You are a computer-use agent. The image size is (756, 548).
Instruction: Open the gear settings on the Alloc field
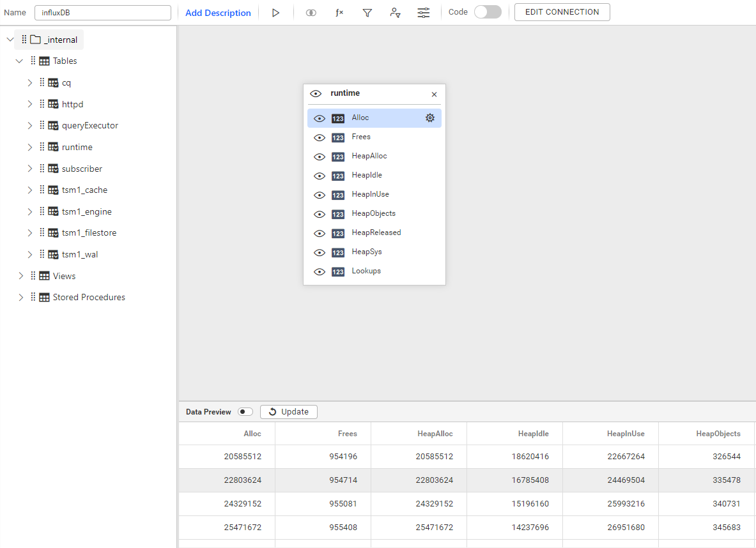429,118
